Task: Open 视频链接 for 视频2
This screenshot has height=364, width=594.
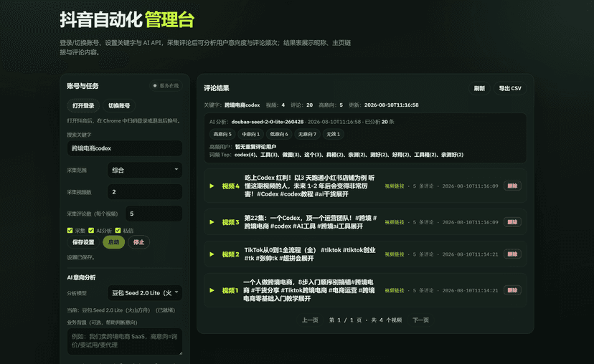Action: pyautogui.click(x=395, y=254)
